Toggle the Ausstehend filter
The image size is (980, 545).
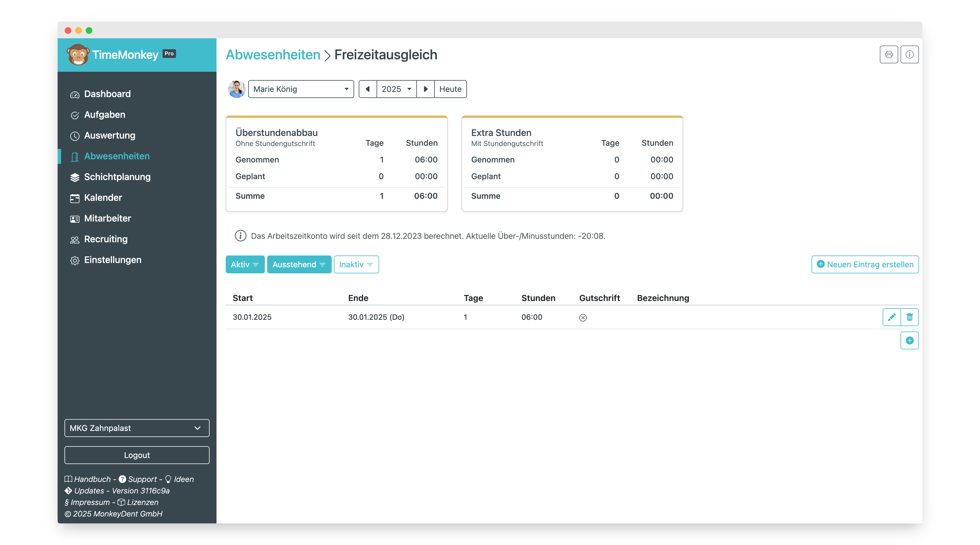point(299,264)
